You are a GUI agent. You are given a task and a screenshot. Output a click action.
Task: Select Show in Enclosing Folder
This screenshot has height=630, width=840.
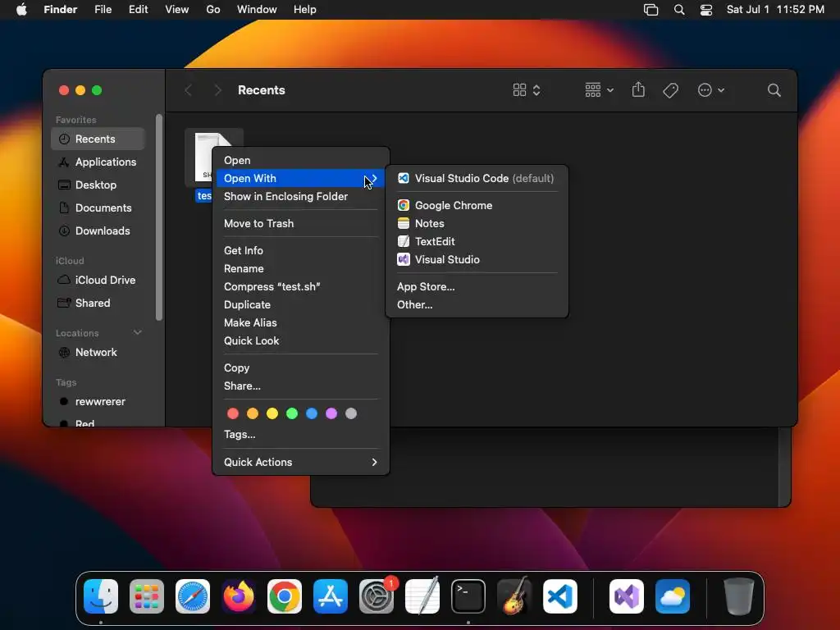pyautogui.click(x=300, y=197)
